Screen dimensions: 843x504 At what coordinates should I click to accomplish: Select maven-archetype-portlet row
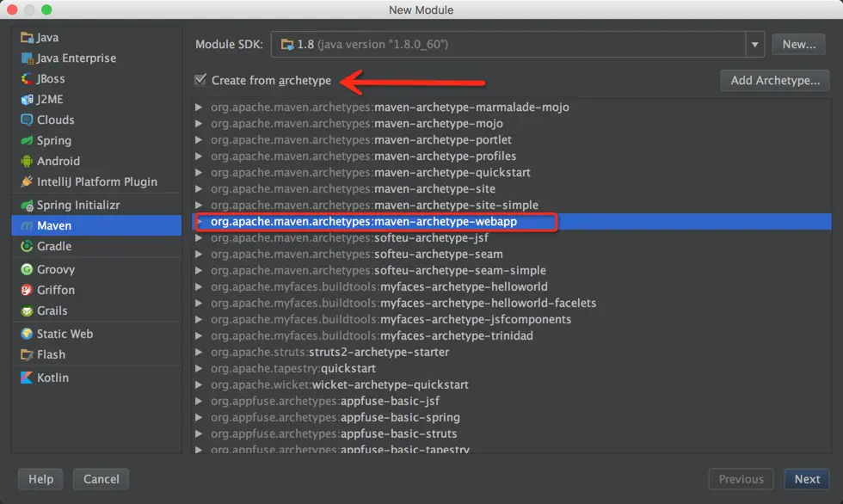click(x=512, y=139)
